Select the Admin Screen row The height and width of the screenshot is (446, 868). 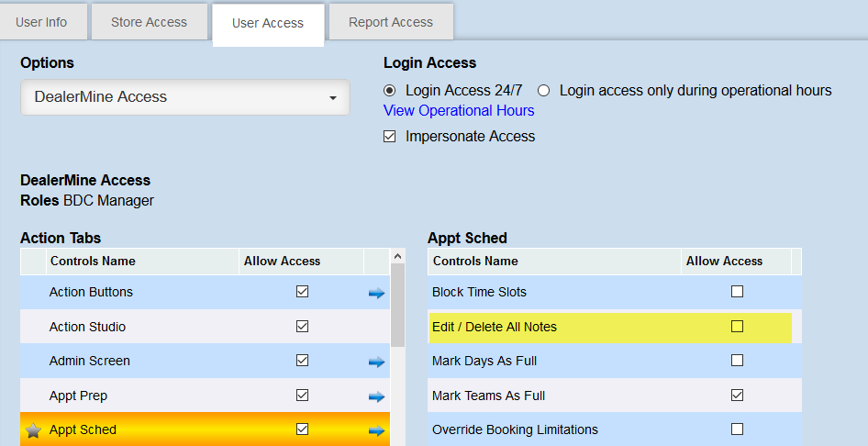(x=89, y=362)
